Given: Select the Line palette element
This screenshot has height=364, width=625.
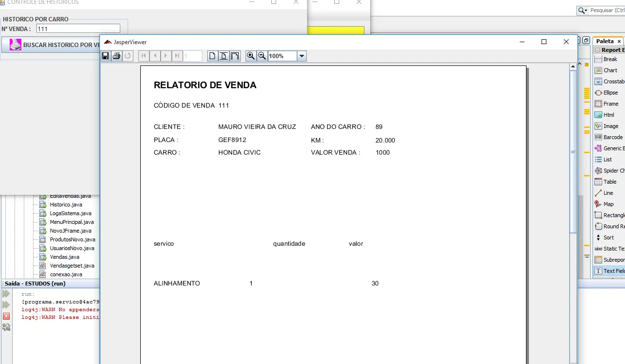Looking at the screenshot, I should [610, 193].
